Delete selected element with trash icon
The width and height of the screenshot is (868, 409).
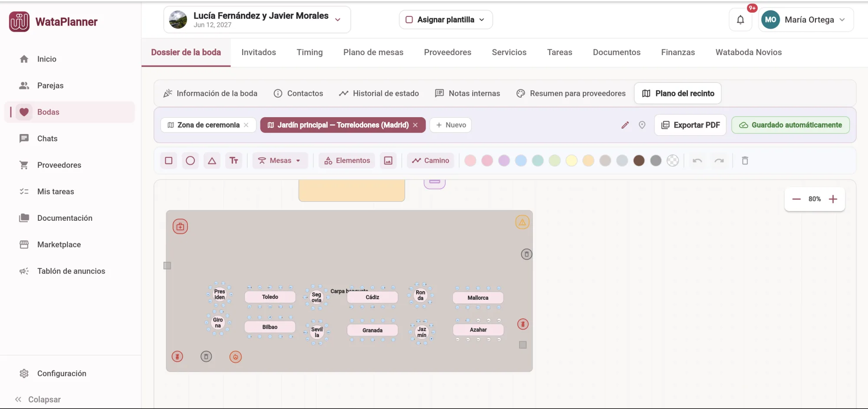[x=745, y=161]
